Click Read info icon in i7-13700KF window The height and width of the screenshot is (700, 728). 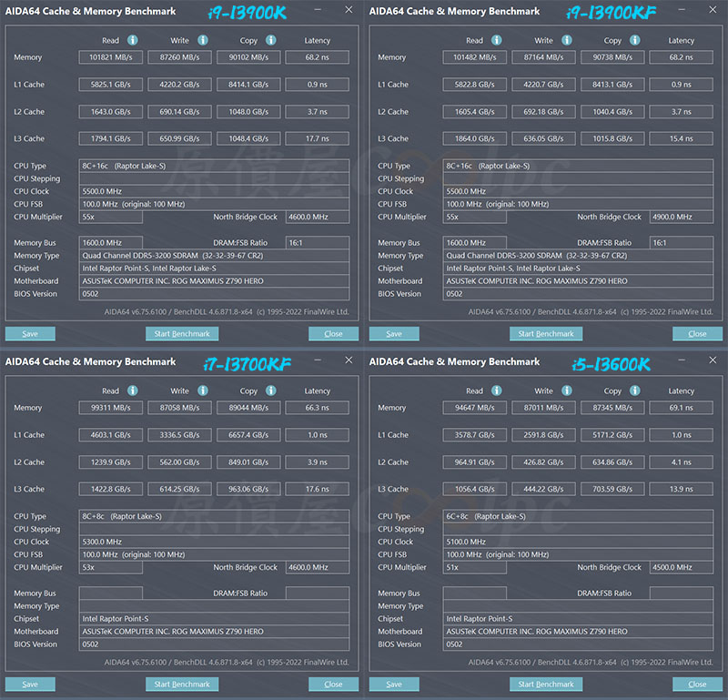point(133,391)
